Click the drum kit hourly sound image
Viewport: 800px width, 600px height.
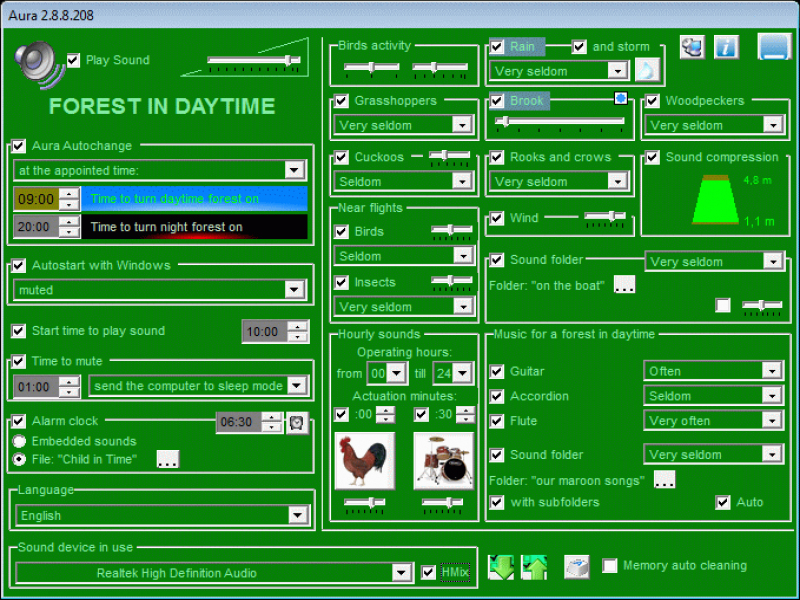click(443, 461)
